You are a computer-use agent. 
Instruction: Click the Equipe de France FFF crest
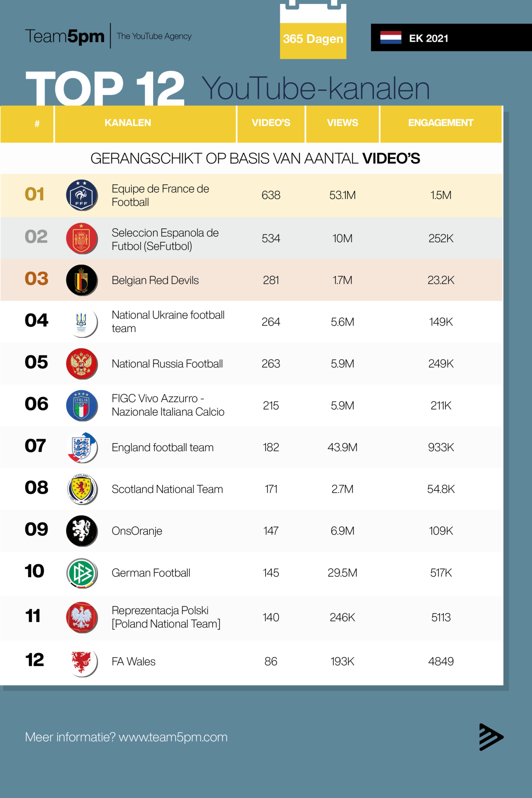tap(81, 195)
